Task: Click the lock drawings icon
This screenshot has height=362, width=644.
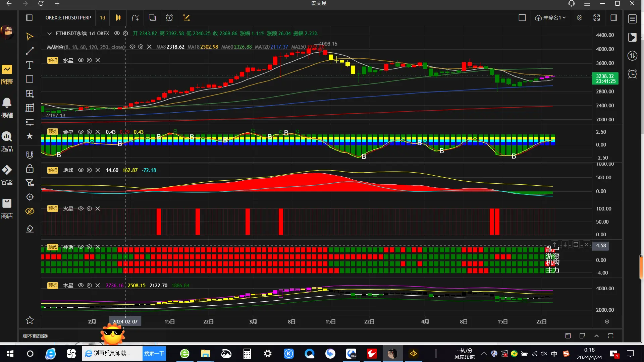Action: [30, 169]
